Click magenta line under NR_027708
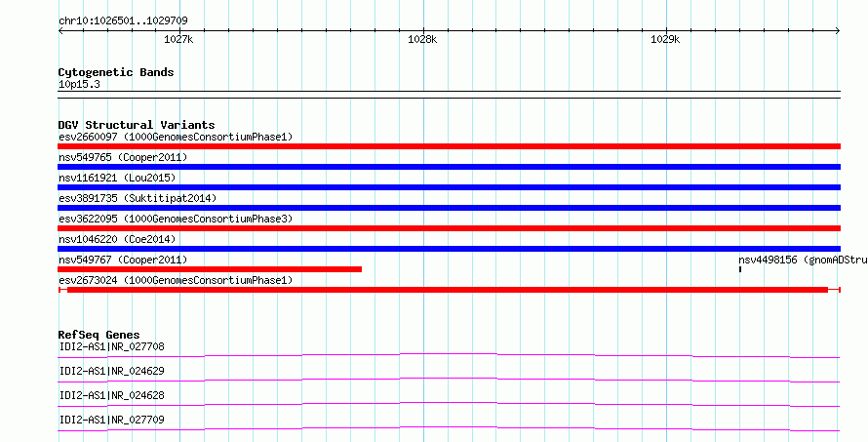 pos(449,355)
